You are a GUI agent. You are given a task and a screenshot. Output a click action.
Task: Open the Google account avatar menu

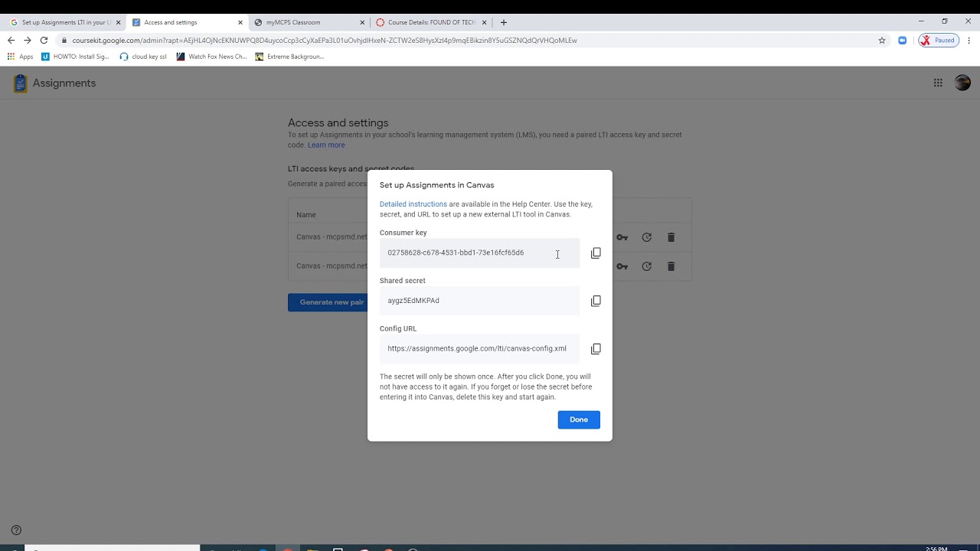click(x=963, y=83)
